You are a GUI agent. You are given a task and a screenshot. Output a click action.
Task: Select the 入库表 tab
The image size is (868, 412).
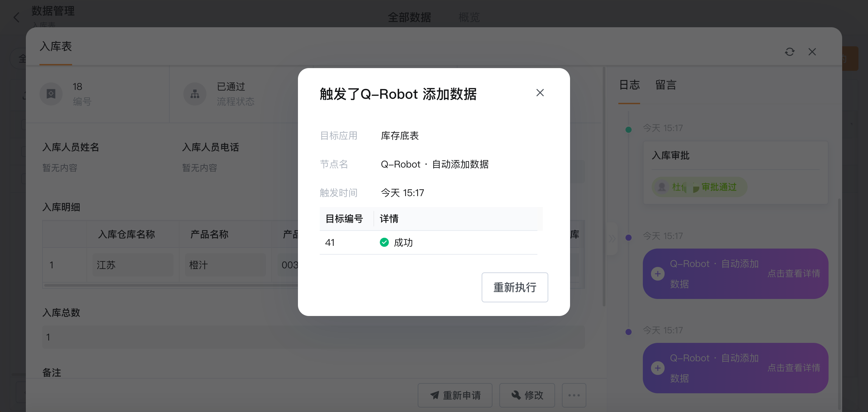56,46
